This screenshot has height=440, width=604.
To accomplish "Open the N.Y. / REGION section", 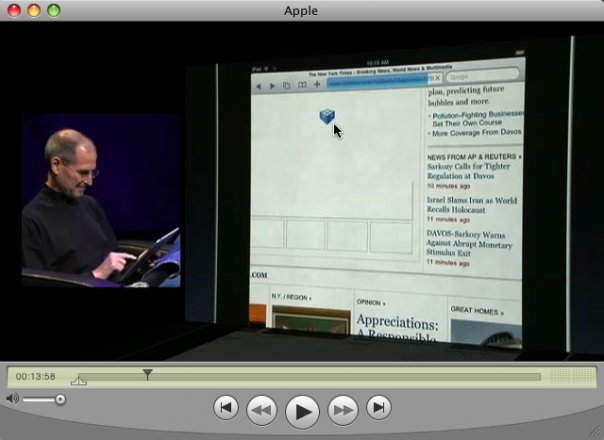I will pos(292,297).
